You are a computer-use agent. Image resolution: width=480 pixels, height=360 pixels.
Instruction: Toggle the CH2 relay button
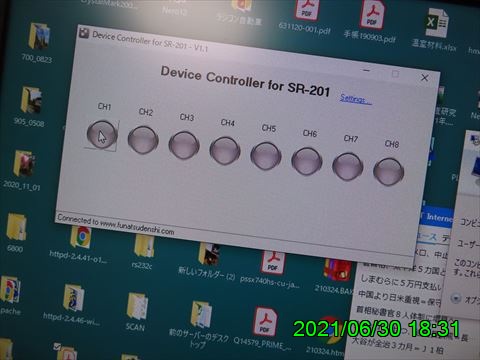pyautogui.click(x=143, y=140)
